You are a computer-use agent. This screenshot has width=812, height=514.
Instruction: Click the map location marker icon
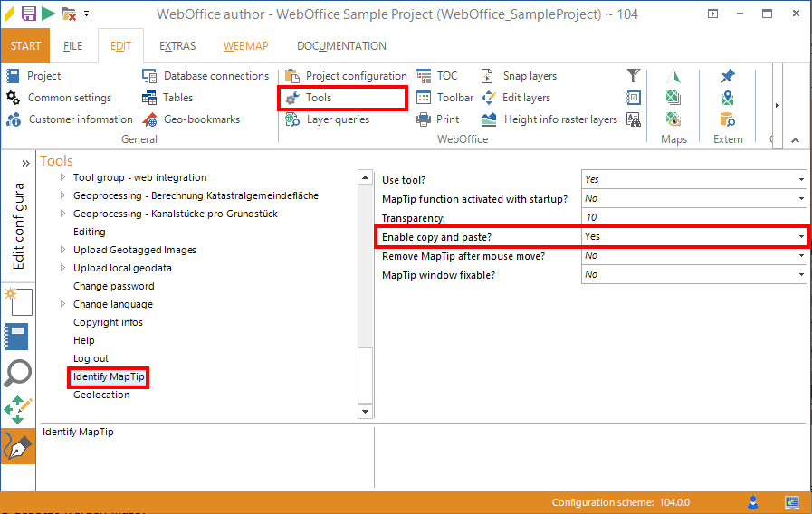(728, 98)
